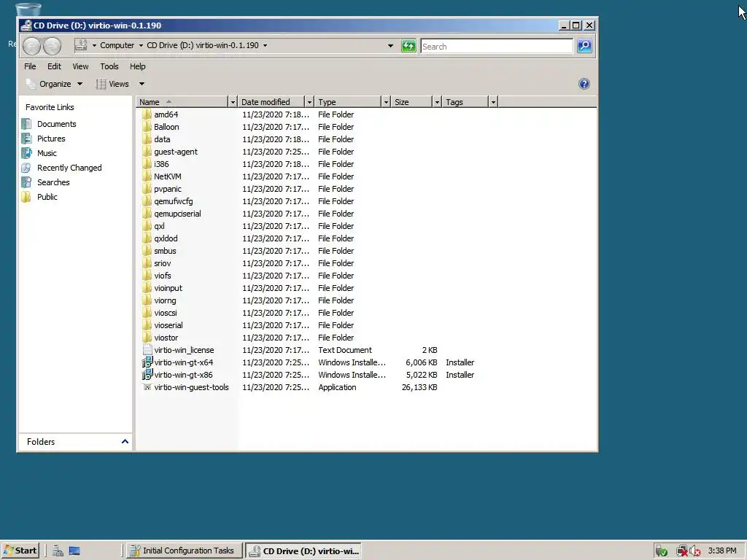Image resolution: width=747 pixels, height=560 pixels.
Task: Click the Views toolbar button
Action: [113, 84]
